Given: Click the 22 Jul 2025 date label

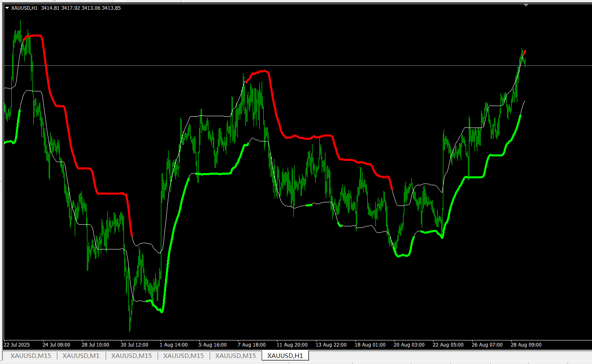Looking at the screenshot, I should point(17,345).
